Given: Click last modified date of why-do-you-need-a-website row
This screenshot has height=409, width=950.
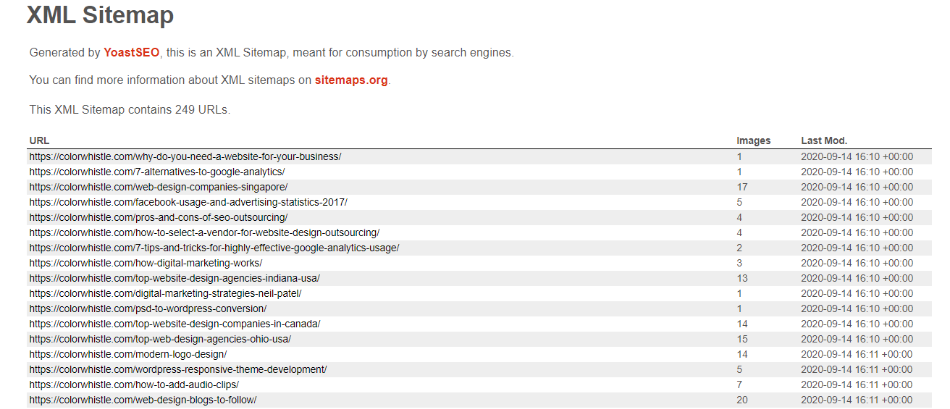Looking at the screenshot, I should pos(857,156).
